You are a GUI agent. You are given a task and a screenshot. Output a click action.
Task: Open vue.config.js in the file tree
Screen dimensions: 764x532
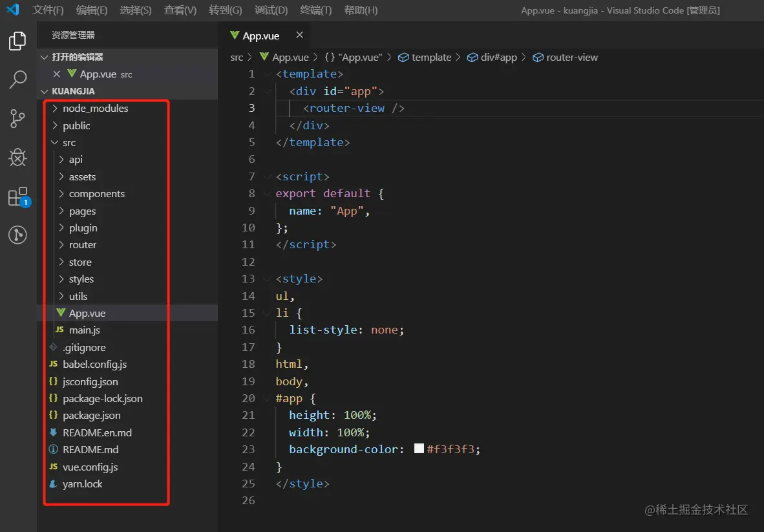pyautogui.click(x=127, y=467)
